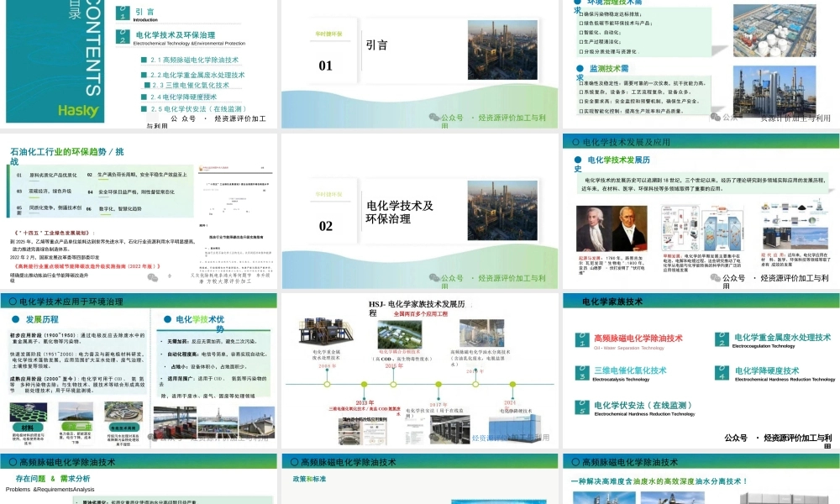840x504 pixels.
Task: Click the 政策和标准 heading on bottom middle slide
Action: (309, 479)
